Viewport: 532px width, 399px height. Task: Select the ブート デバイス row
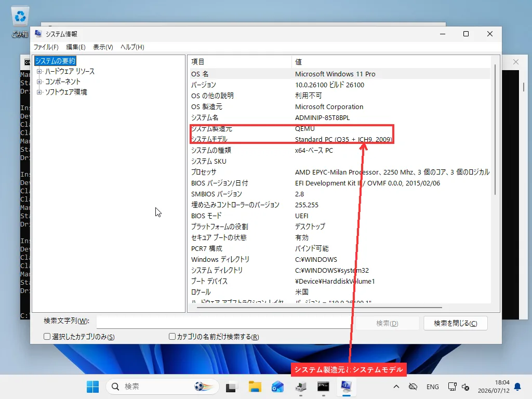[339, 281]
